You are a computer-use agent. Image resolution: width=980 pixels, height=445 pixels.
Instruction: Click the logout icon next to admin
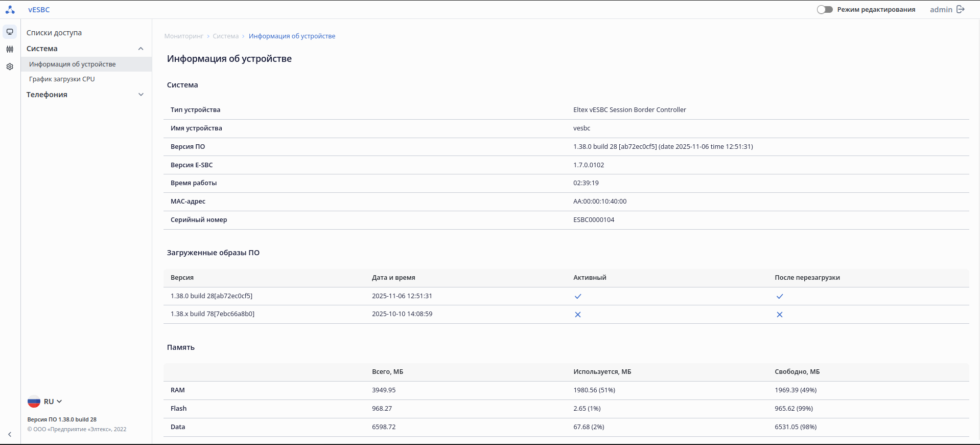point(961,10)
